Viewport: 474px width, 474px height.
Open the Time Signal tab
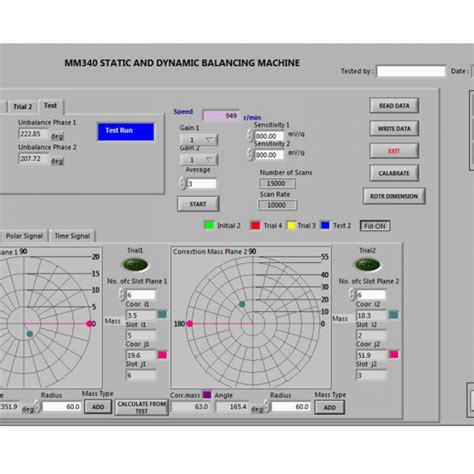[72, 236]
